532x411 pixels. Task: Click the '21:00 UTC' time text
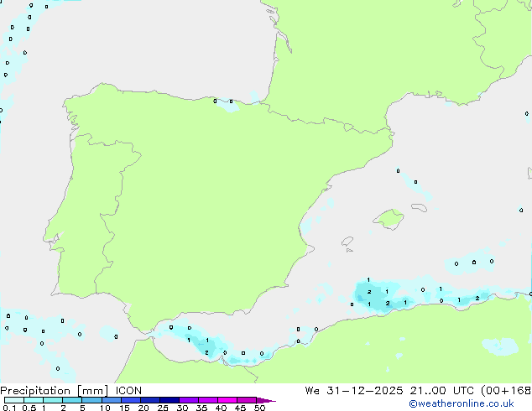441,391
